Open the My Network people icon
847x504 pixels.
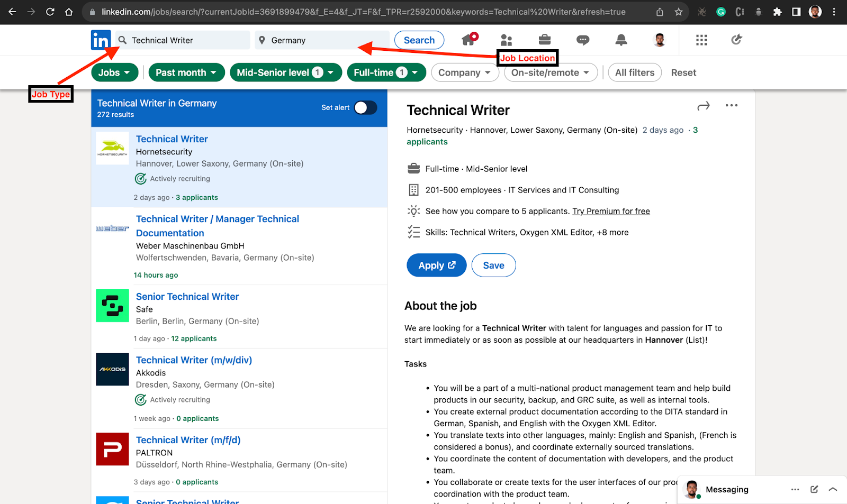(507, 40)
